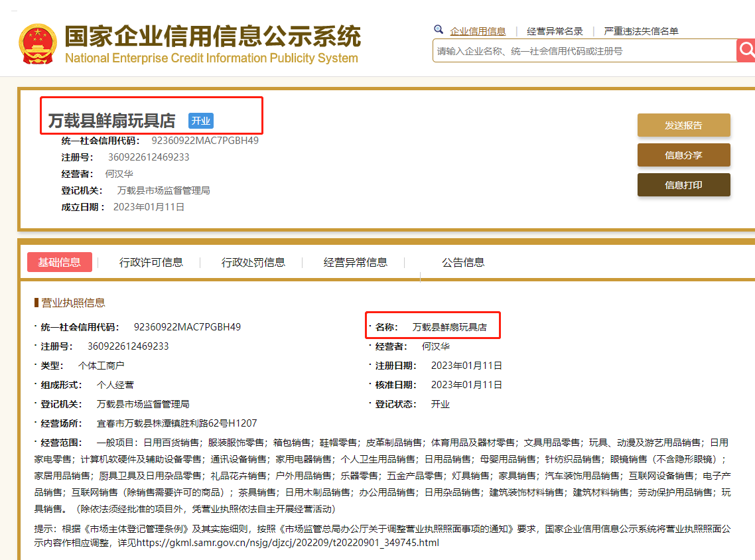Screen dimensions: 755x560
Task: Select the 经营异常名录 search category
Action: tap(555, 31)
